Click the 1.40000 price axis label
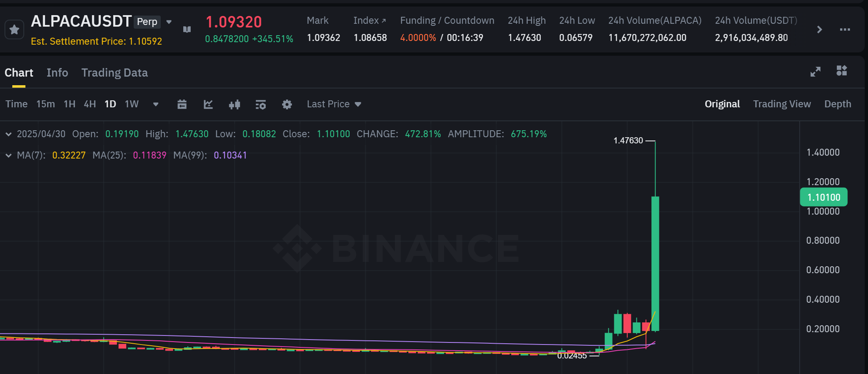 click(x=823, y=152)
